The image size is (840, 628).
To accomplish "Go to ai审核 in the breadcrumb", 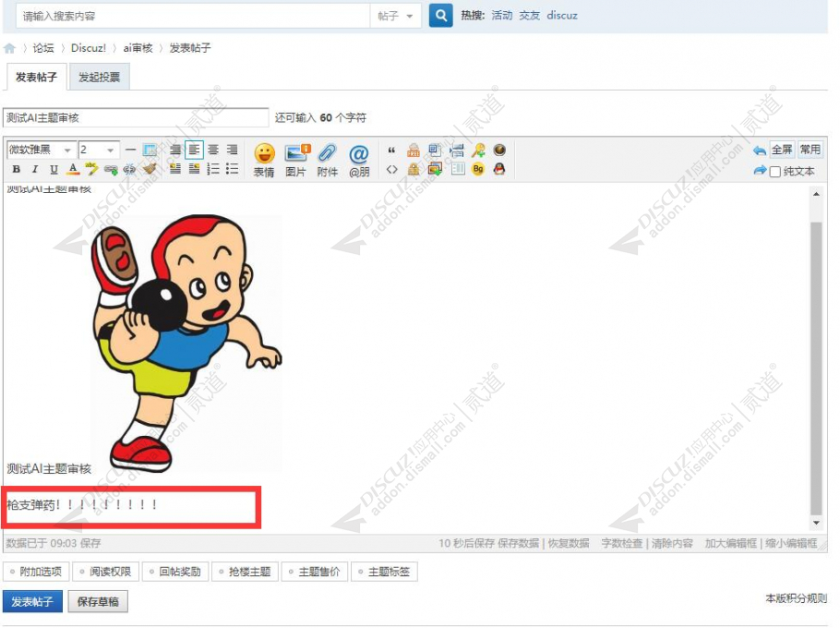I will [138, 48].
